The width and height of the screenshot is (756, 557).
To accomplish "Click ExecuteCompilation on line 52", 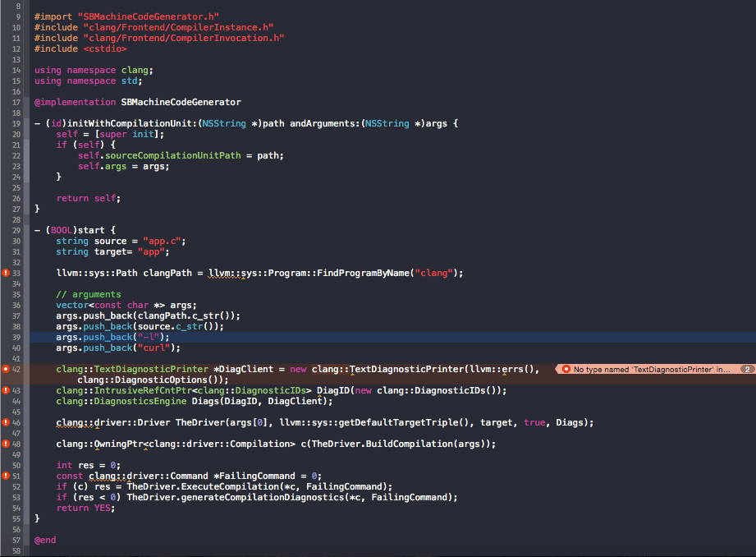I will tap(230, 486).
